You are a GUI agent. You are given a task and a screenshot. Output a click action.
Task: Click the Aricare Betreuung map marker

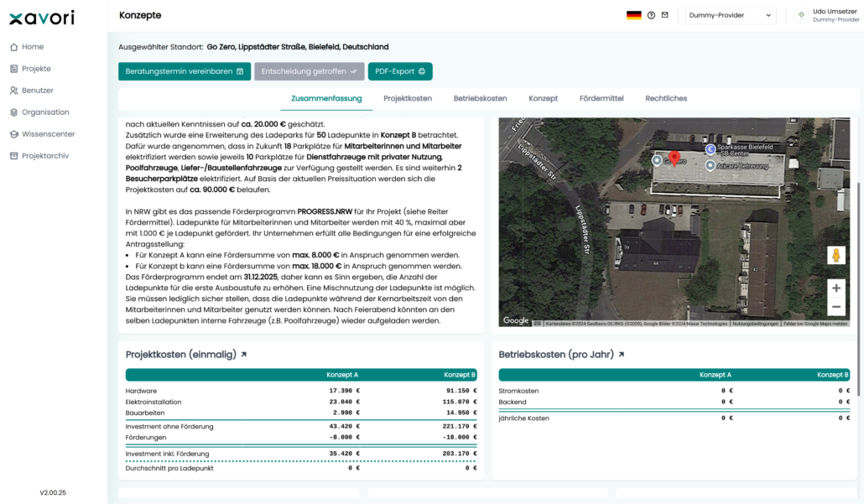click(710, 165)
